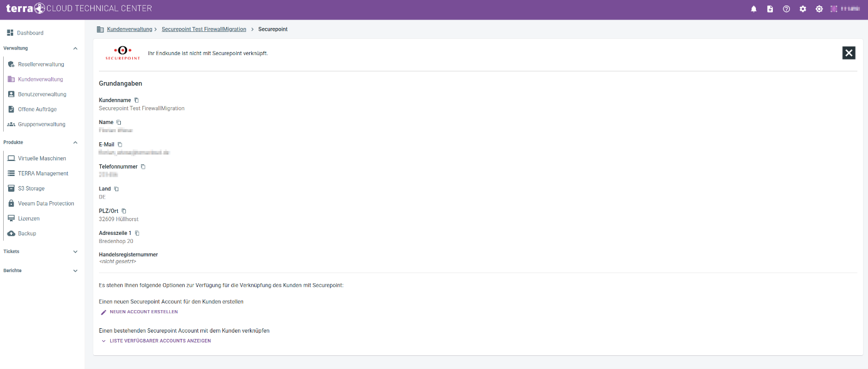868x369 pixels.
Task: Toggle the brightness theme icon in header
Action: click(819, 9)
